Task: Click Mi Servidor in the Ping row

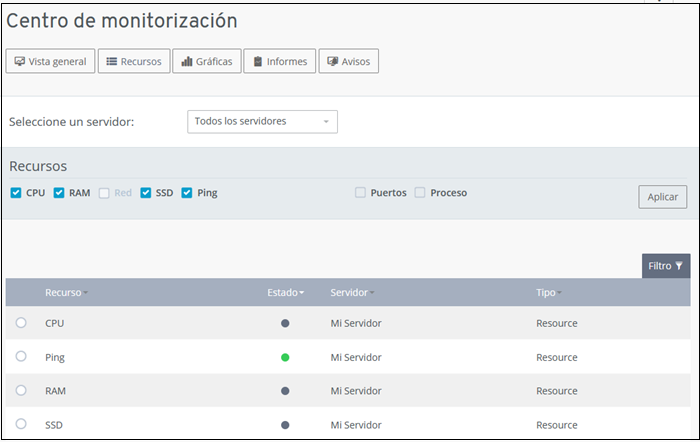Action: click(x=356, y=357)
